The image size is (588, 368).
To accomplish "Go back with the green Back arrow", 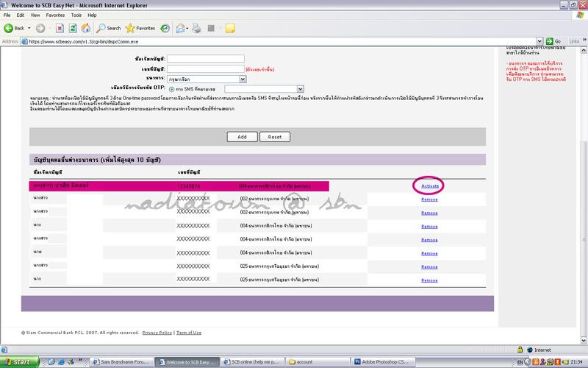I will coord(13,28).
